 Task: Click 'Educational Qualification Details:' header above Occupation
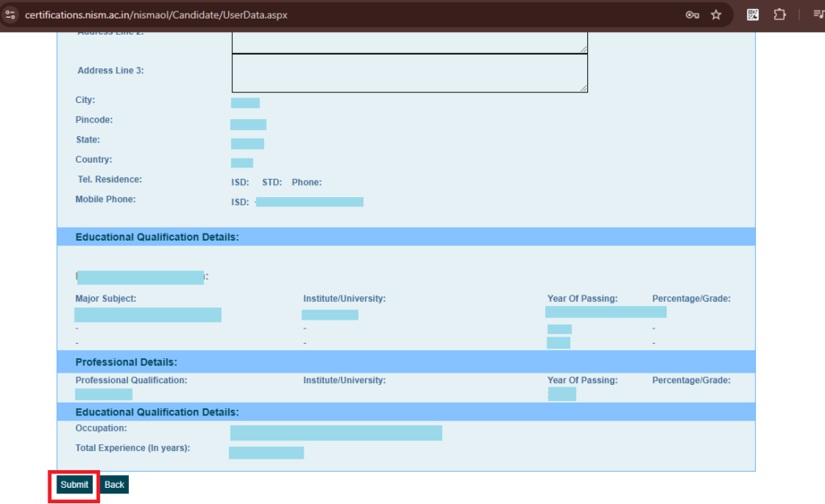(157, 412)
